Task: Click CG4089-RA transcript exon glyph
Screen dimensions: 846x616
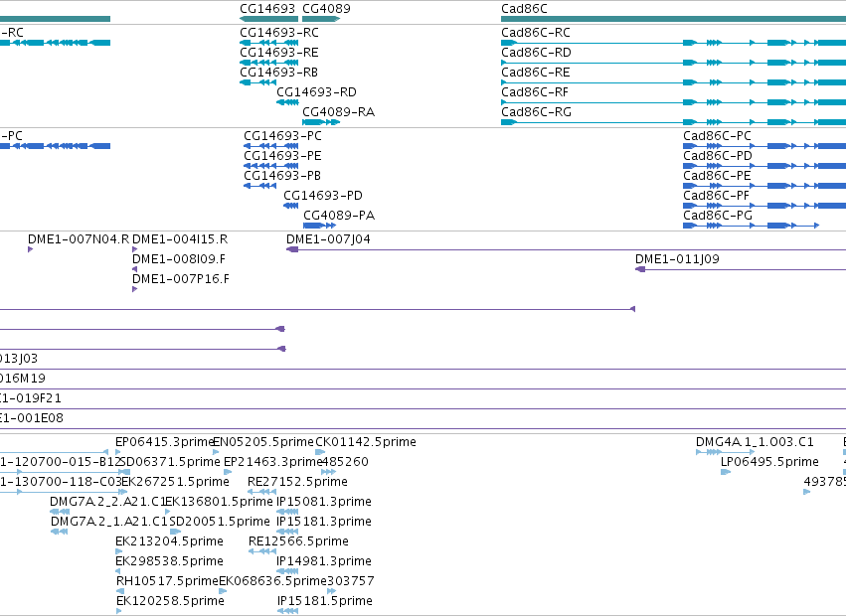Action: tap(321, 122)
